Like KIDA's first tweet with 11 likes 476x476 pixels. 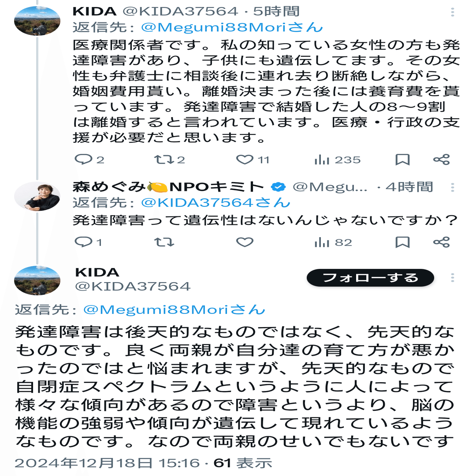[x=245, y=160]
